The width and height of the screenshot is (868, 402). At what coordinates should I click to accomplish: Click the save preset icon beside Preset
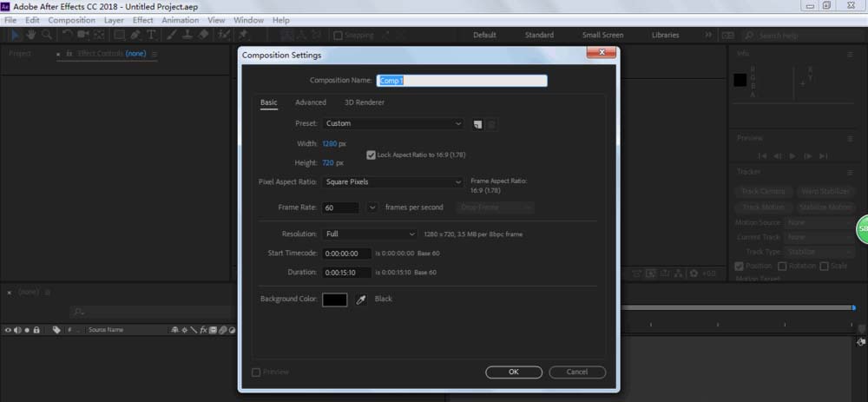point(477,124)
